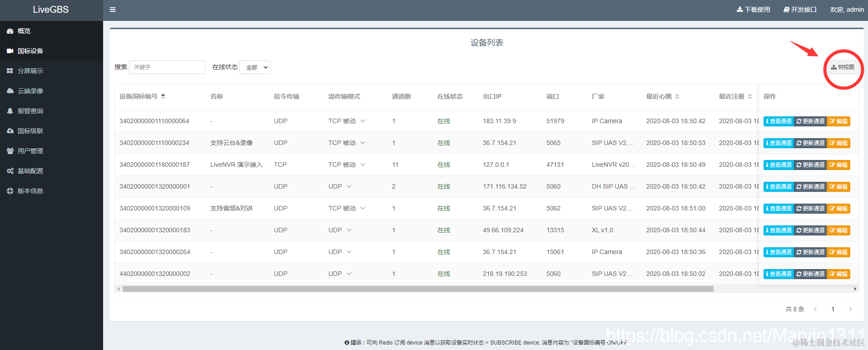
Task: View channels for 支持音频&对讲 device
Action: (x=779, y=209)
